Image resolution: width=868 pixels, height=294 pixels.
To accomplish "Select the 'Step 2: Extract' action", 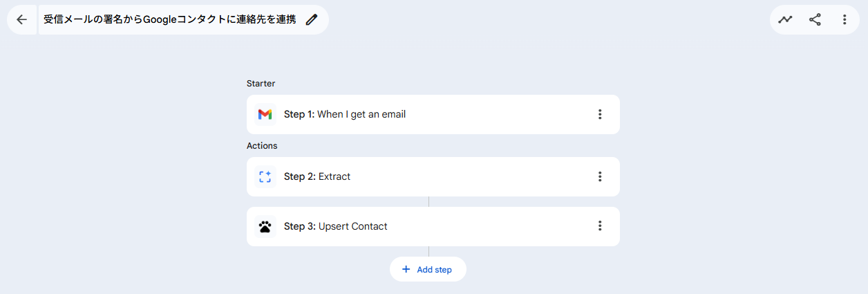I will (x=334, y=176).
